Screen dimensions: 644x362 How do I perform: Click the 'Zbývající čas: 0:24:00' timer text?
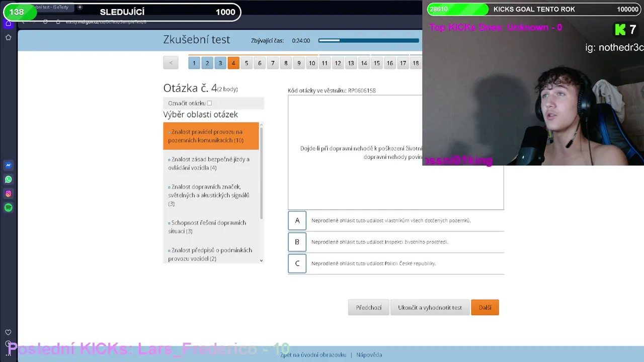click(281, 41)
